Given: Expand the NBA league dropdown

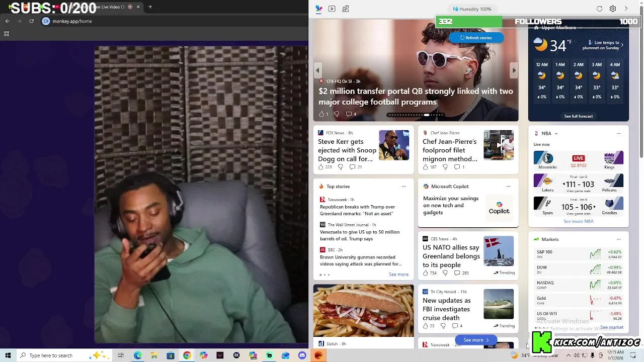Looking at the screenshot, I should point(556,134).
